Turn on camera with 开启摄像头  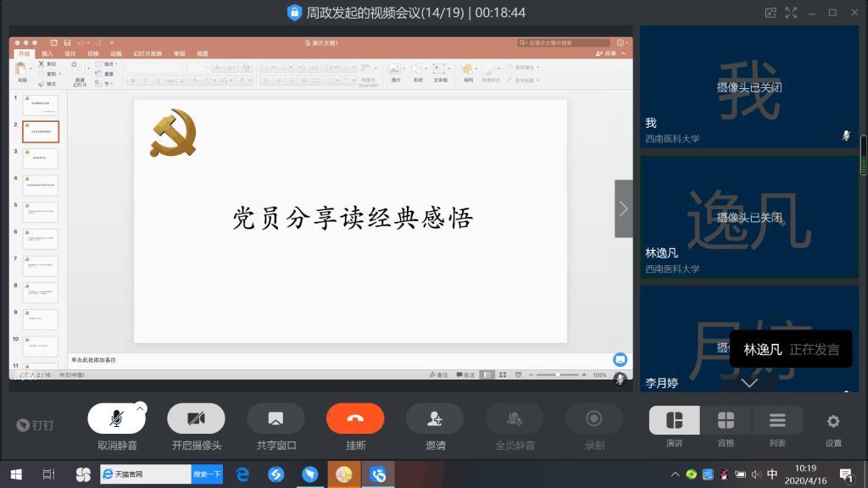coord(196,419)
